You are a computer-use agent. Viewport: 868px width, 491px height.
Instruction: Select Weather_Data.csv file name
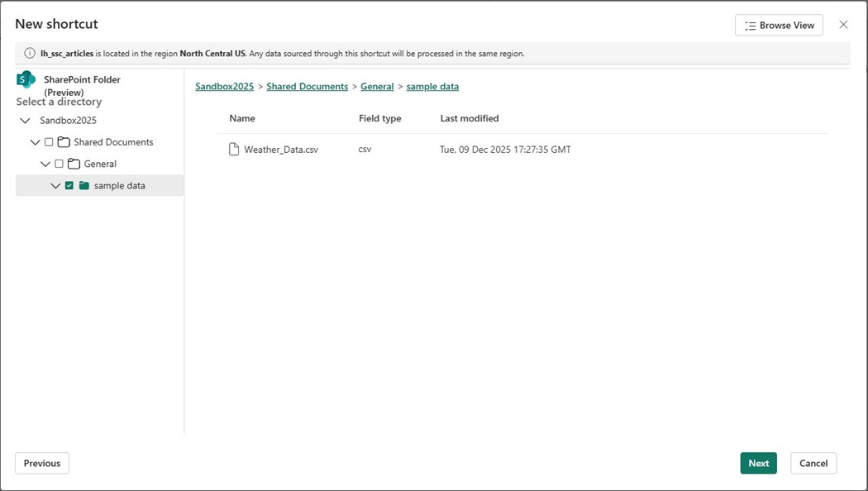click(x=281, y=150)
